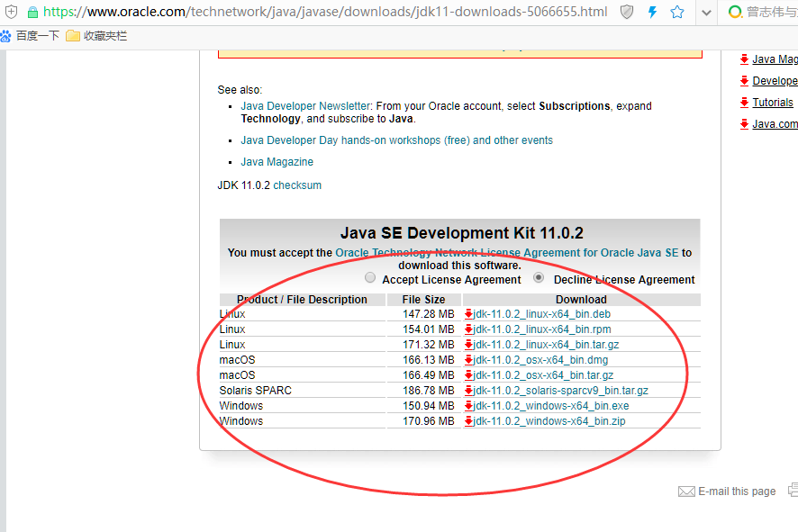This screenshot has width=798, height=532.
Task: Open Java Developer Newsletter link
Action: pos(305,106)
